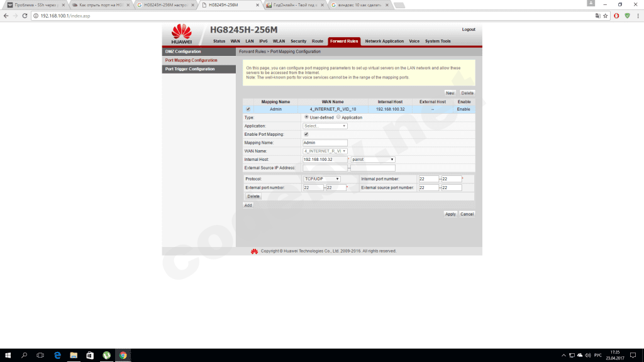Open the WAN menu tab
This screenshot has width=644, height=362.
click(235, 41)
